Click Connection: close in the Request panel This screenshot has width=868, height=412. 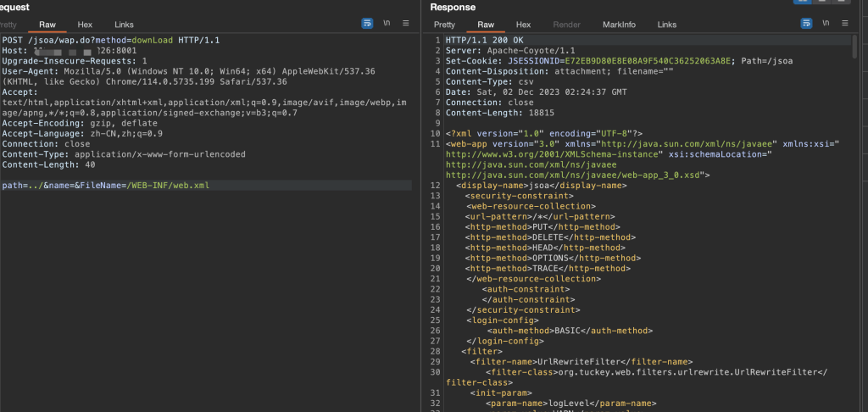pos(46,144)
